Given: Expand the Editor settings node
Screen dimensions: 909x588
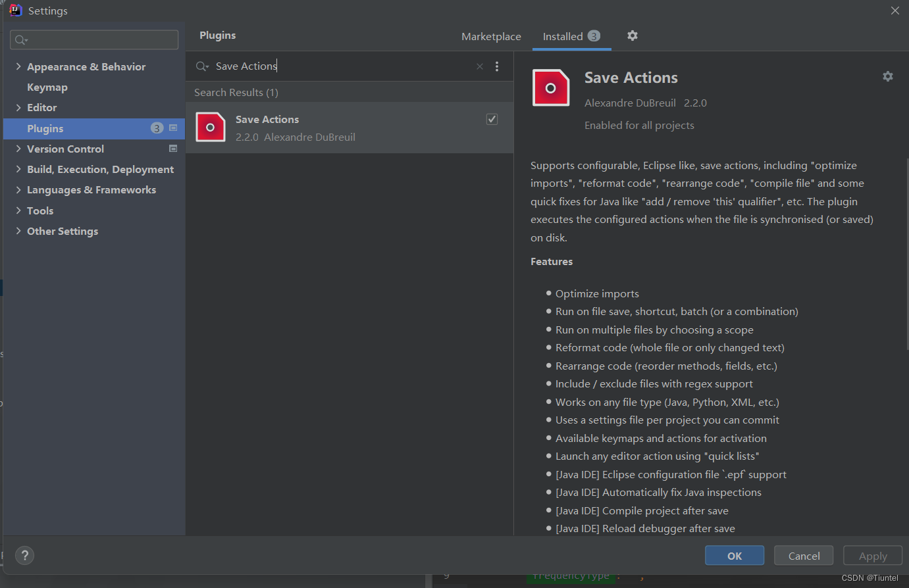Looking at the screenshot, I should pyautogui.click(x=18, y=107).
